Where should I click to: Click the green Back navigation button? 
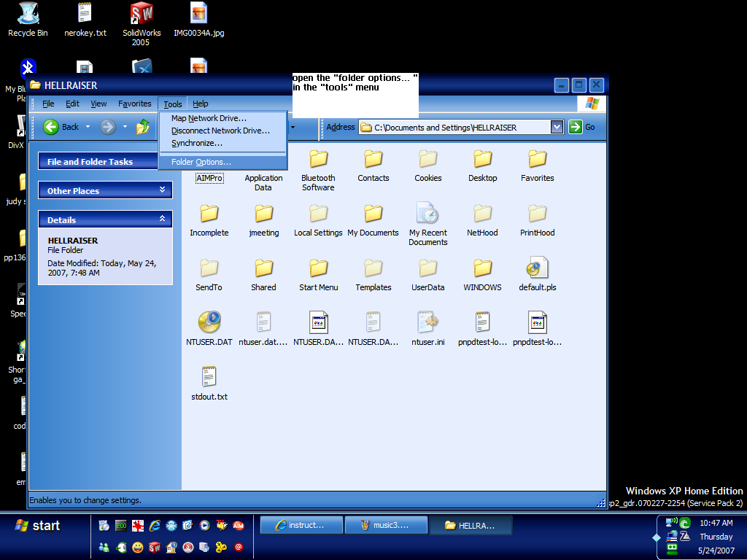(x=51, y=126)
